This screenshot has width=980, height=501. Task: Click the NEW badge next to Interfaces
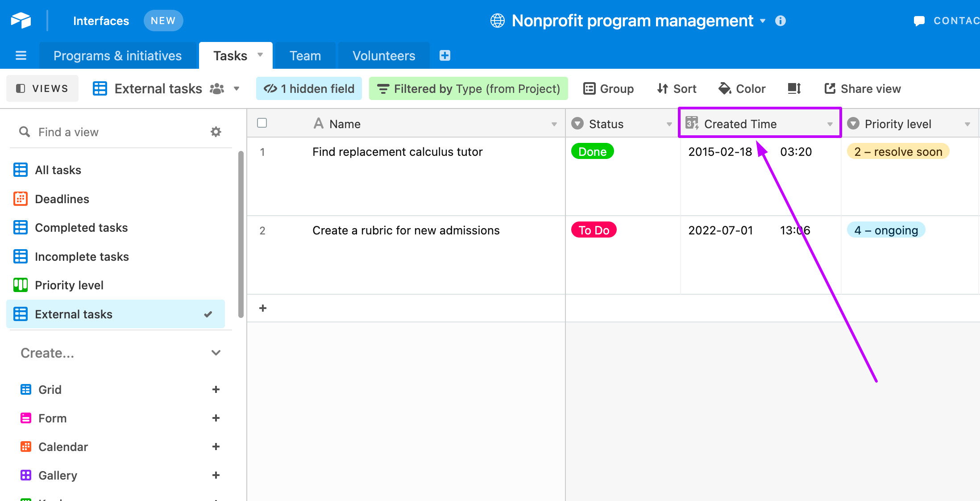pyautogui.click(x=163, y=21)
